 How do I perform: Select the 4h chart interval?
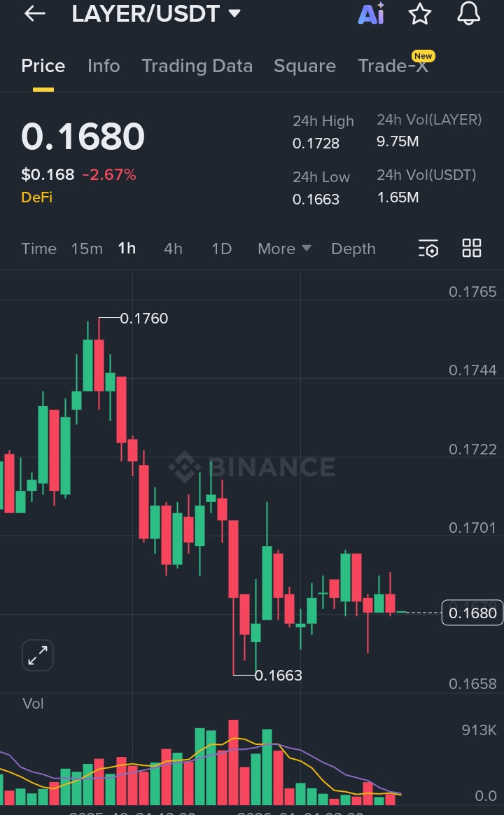tap(173, 249)
